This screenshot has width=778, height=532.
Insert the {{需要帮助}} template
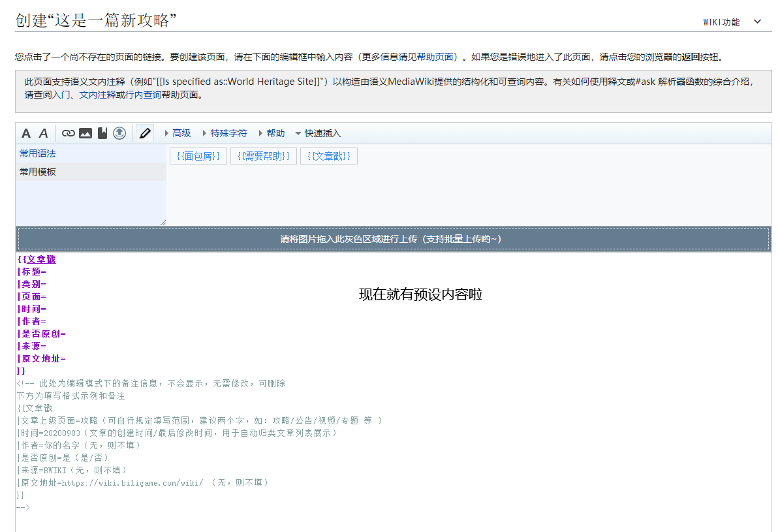pos(264,156)
